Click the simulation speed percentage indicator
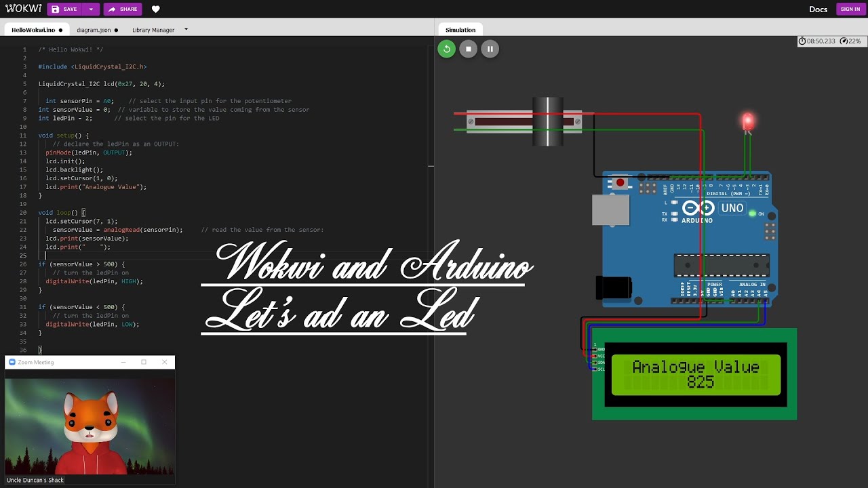The height and width of the screenshot is (488, 868). click(x=850, y=41)
